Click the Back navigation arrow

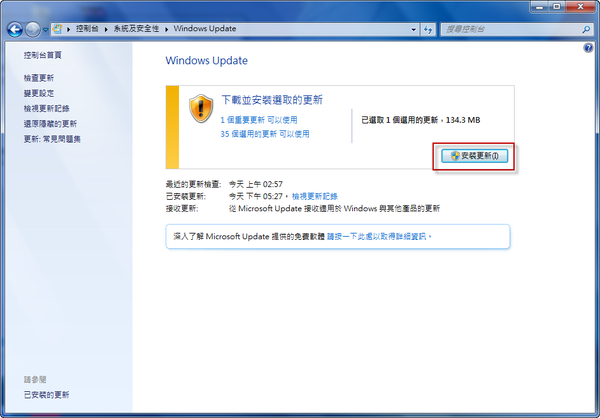[x=15, y=29]
